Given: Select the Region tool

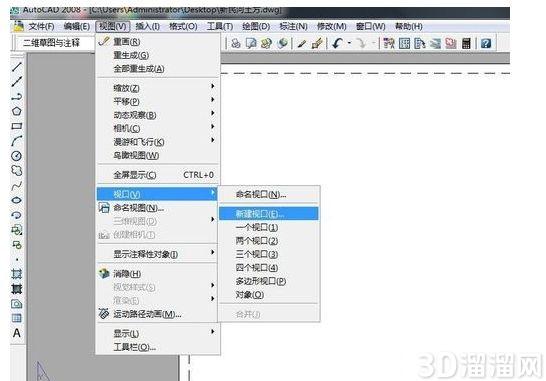Looking at the screenshot, I should point(17,304).
